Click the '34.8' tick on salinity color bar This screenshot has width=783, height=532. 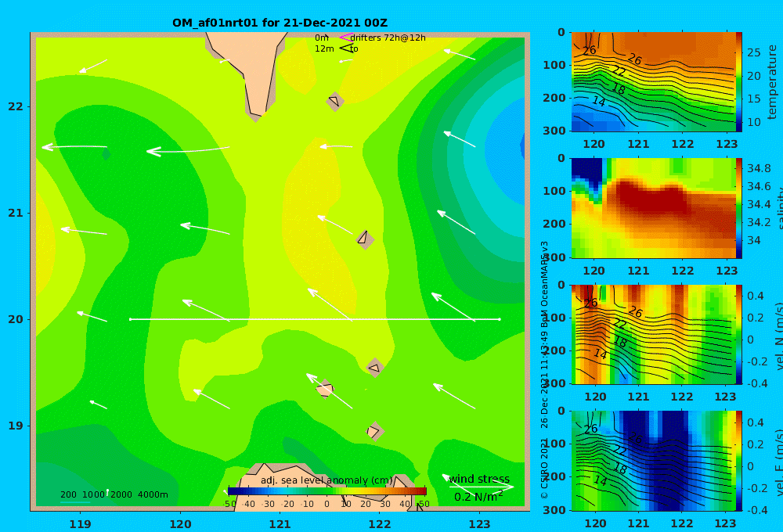(759, 169)
